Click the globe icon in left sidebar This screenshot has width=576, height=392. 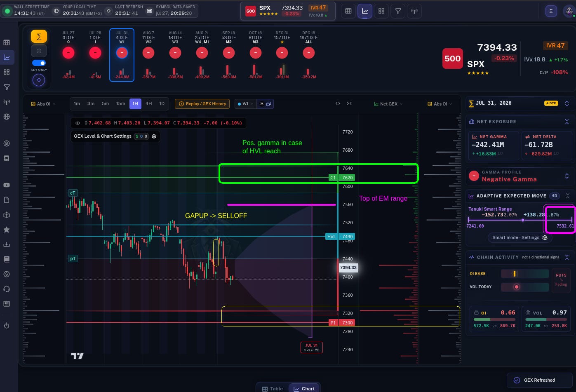tap(7, 117)
